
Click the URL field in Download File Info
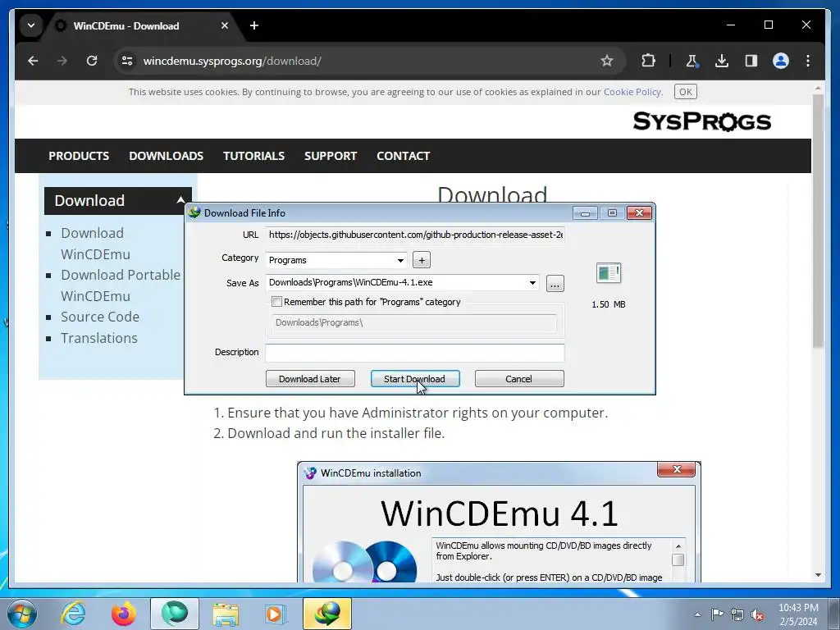pyautogui.click(x=415, y=235)
